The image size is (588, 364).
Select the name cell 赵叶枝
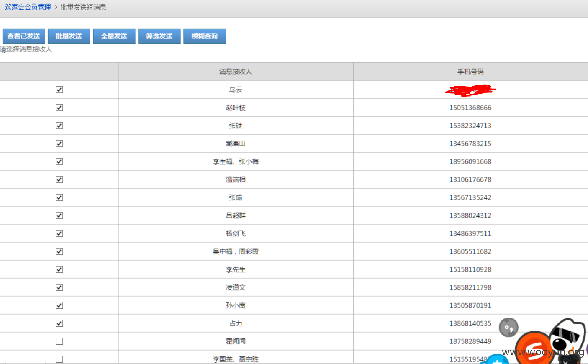236,108
